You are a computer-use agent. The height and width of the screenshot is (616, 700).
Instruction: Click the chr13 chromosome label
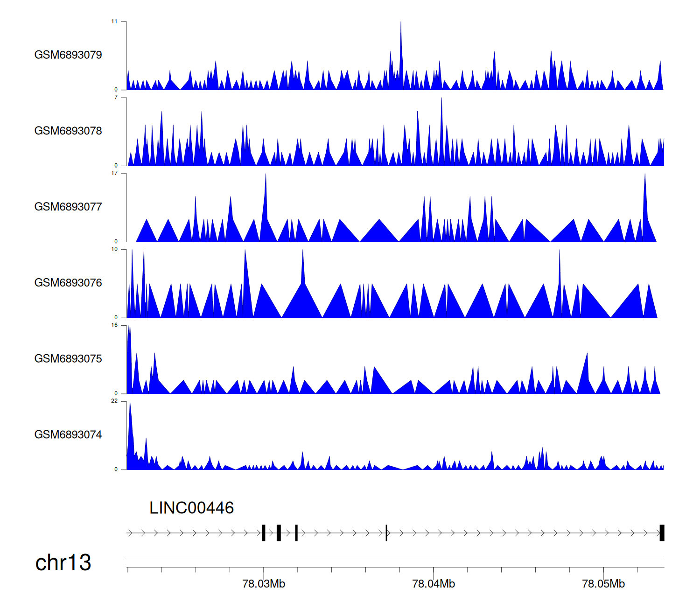pos(63,562)
